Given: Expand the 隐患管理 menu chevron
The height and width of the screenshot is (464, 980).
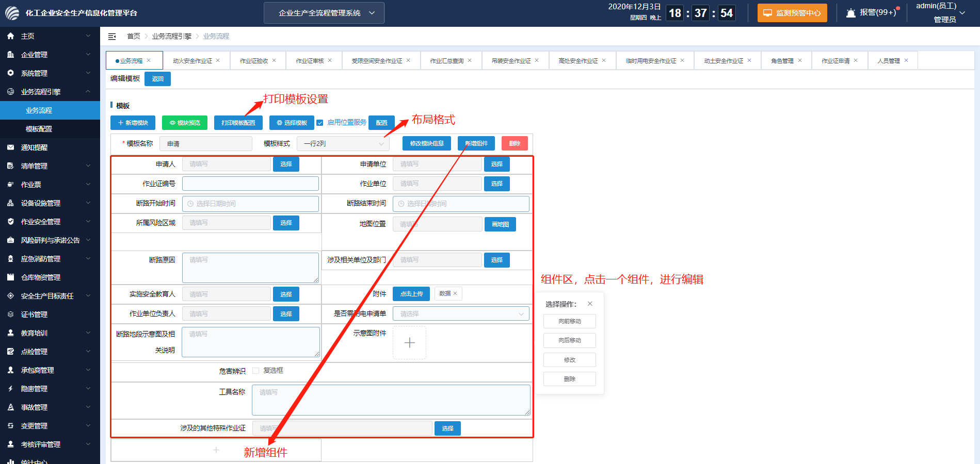Looking at the screenshot, I should point(88,389).
